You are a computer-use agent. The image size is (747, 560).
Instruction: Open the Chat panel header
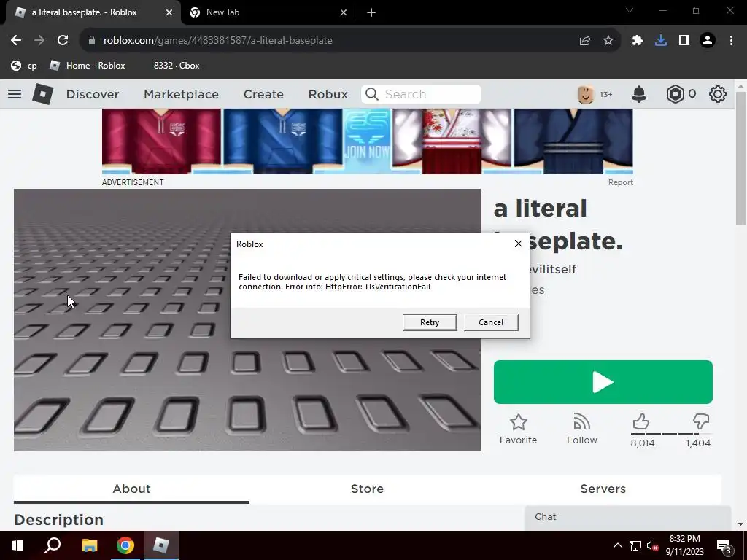click(628, 517)
